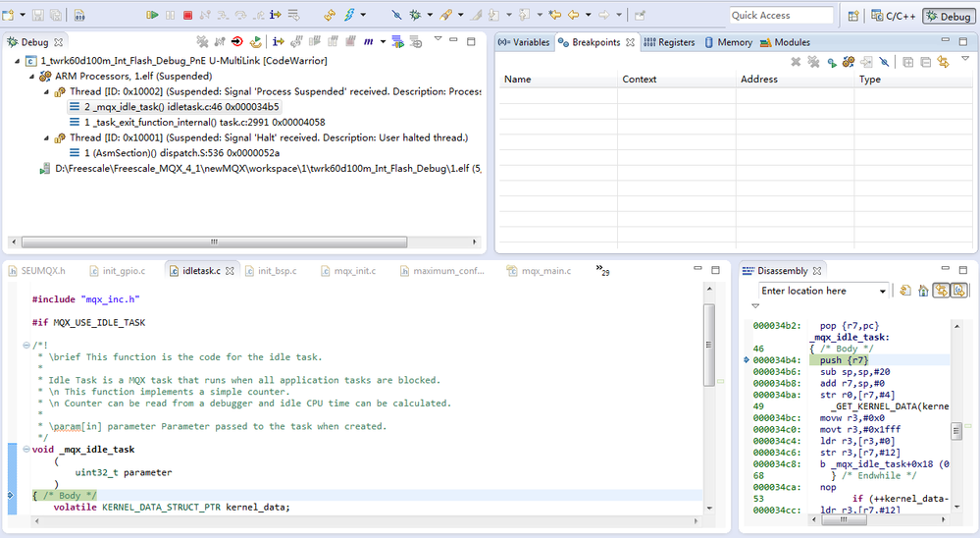
Task: Switch to the C/C++ perspective
Action: point(893,17)
